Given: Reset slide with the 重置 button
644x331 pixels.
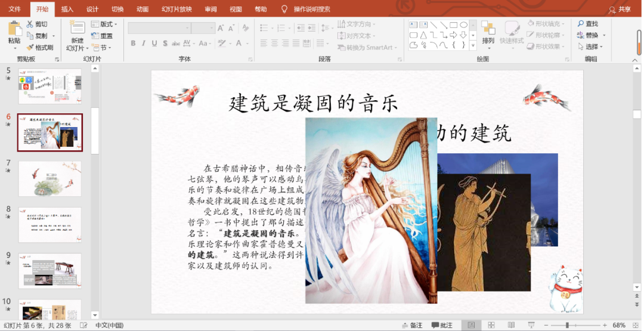Looking at the screenshot, I should [x=103, y=36].
